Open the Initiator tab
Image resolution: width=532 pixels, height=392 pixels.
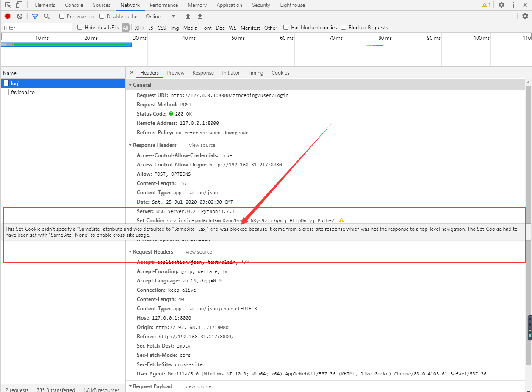(x=231, y=73)
